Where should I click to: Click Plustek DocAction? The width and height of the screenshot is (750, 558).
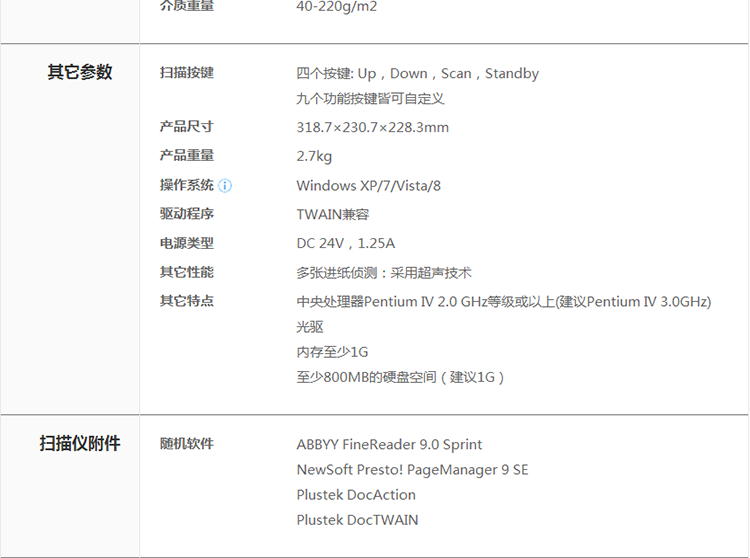356,495
